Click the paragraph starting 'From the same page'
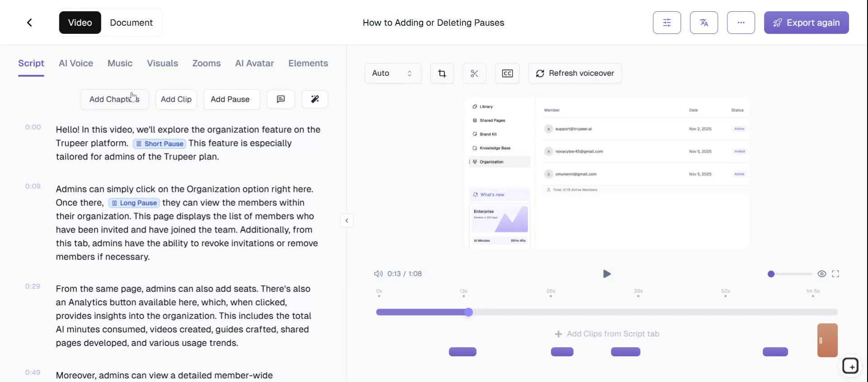This screenshot has height=382, width=868. point(184,316)
